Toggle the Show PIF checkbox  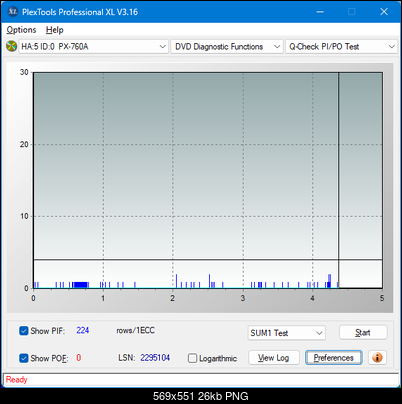coord(24,331)
